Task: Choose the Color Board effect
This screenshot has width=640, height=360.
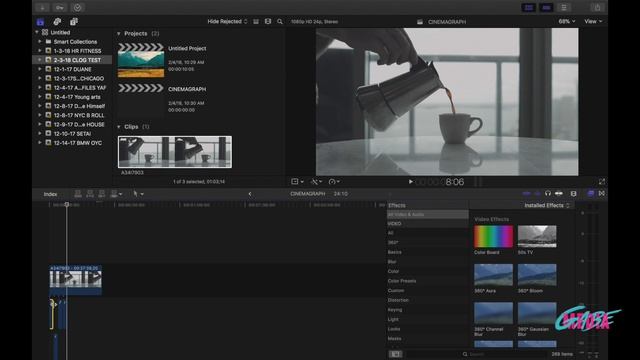Action: pyautogui.click(x=493, y=236)
